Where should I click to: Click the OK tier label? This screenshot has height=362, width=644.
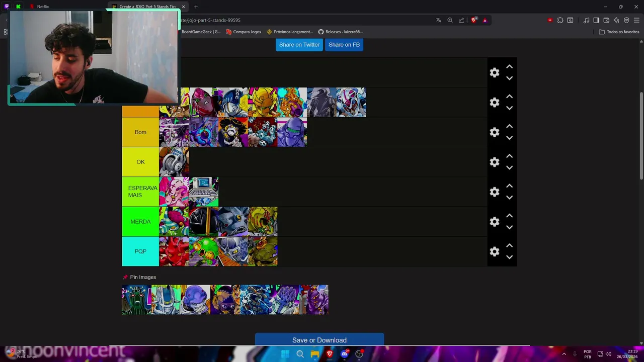click(x=140, y=162)
